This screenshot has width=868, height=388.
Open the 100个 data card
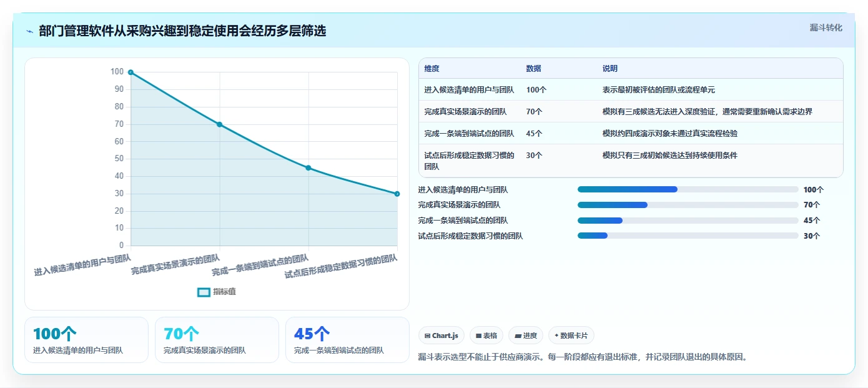click(x=86, y=340)
